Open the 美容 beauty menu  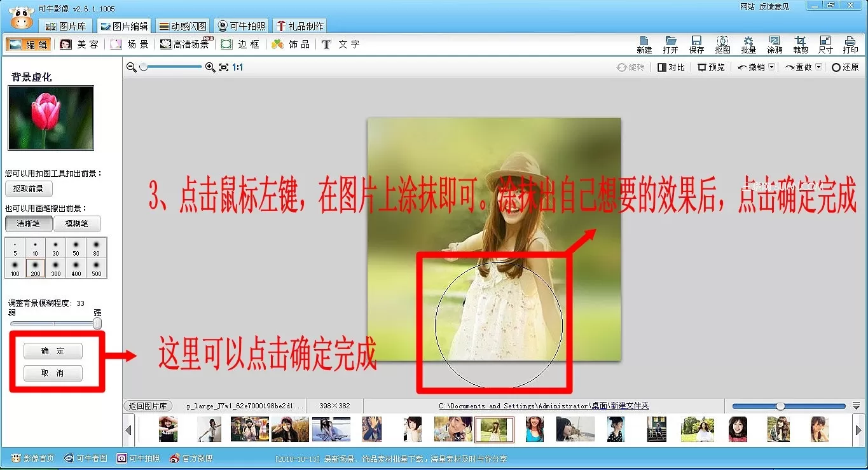(x=79, y=45)
